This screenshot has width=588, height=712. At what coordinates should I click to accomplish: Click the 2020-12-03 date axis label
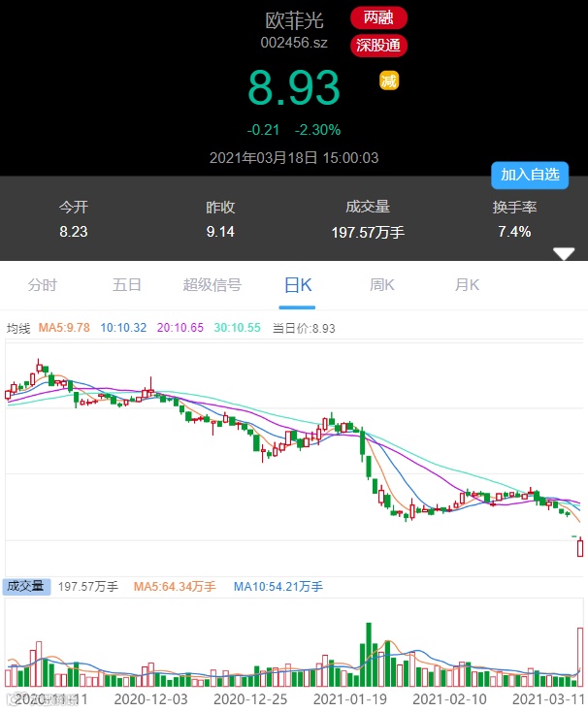click(x=150, y=699)
